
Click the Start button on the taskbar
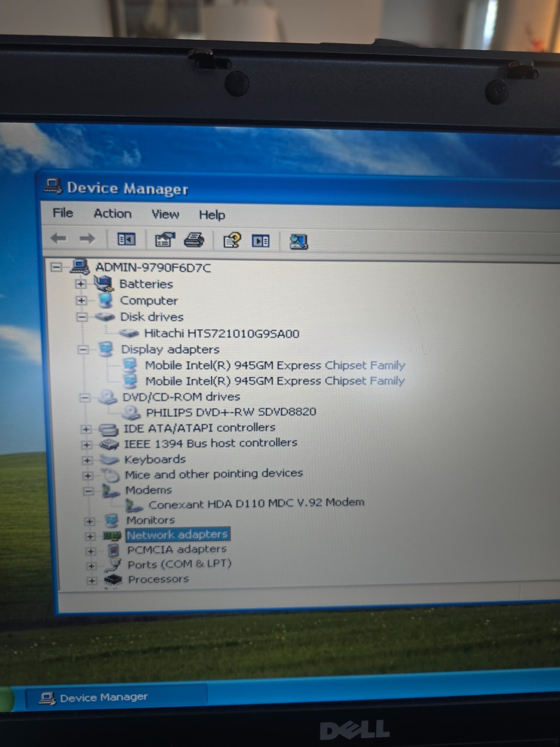tap(7, 699)
